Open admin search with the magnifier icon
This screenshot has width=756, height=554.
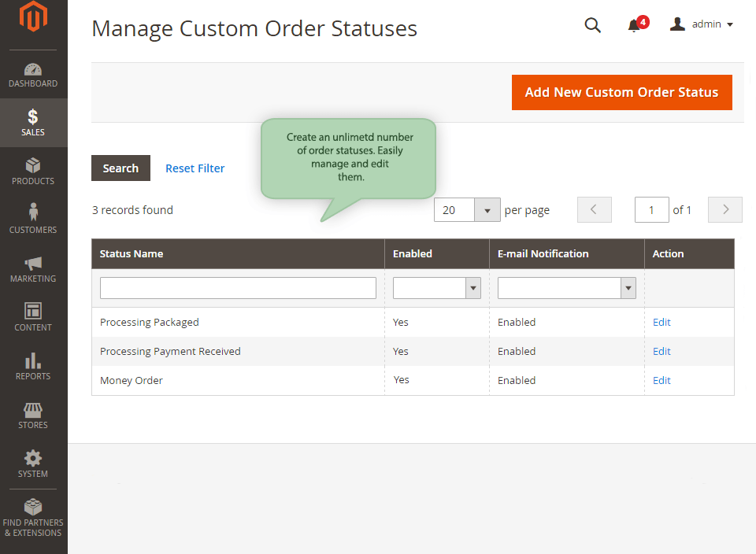(x=592, y=25)
